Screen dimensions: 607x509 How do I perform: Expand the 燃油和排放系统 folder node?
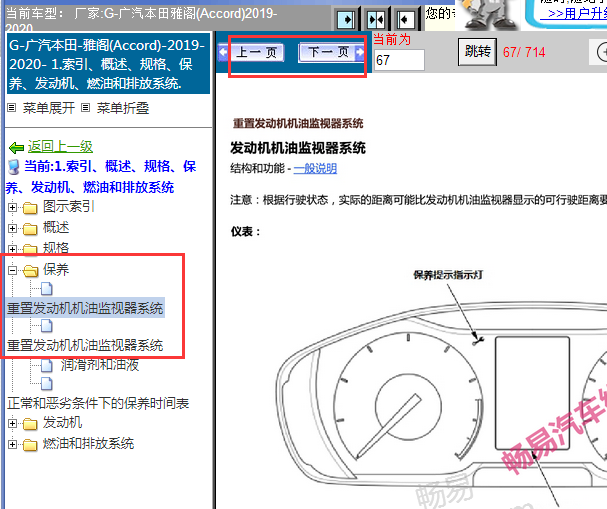(x=12, y=444)
